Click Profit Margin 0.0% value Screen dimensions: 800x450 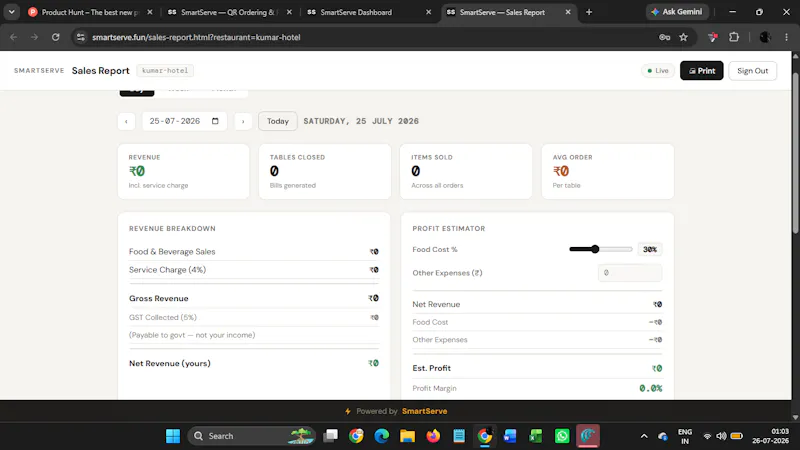[651, 388]
